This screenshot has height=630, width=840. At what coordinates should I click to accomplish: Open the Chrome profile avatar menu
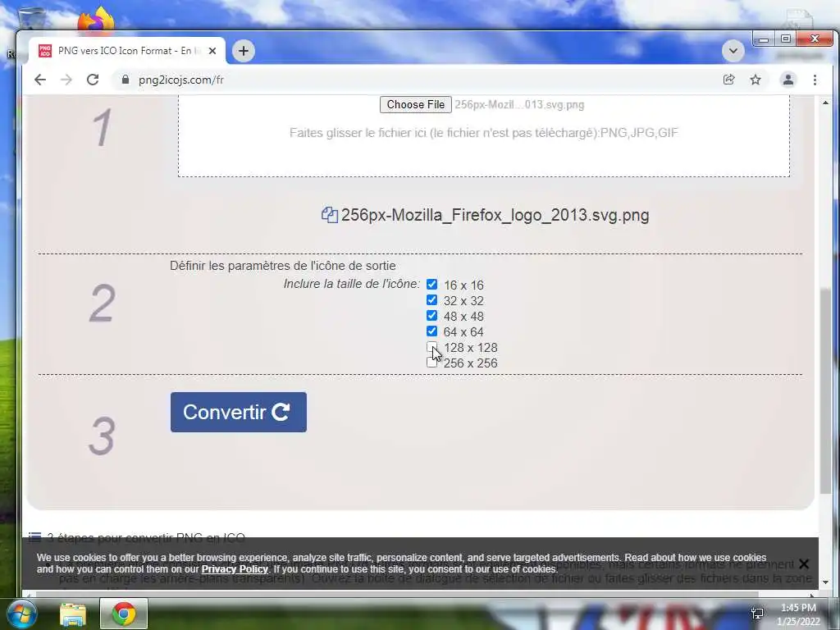click(x=788, y=80)
